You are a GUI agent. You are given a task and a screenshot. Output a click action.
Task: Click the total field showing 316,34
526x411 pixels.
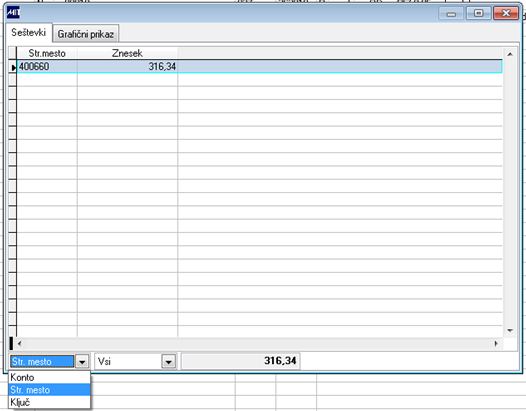click(241, 361)
